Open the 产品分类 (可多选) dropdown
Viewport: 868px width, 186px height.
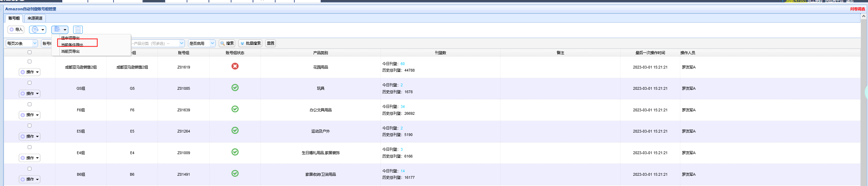click(157, 44)
